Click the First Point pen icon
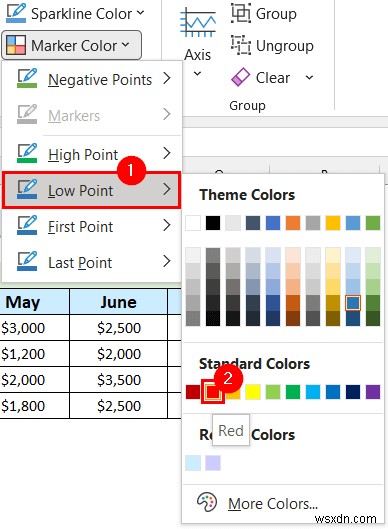388x529 pixels. coord(27,225)
